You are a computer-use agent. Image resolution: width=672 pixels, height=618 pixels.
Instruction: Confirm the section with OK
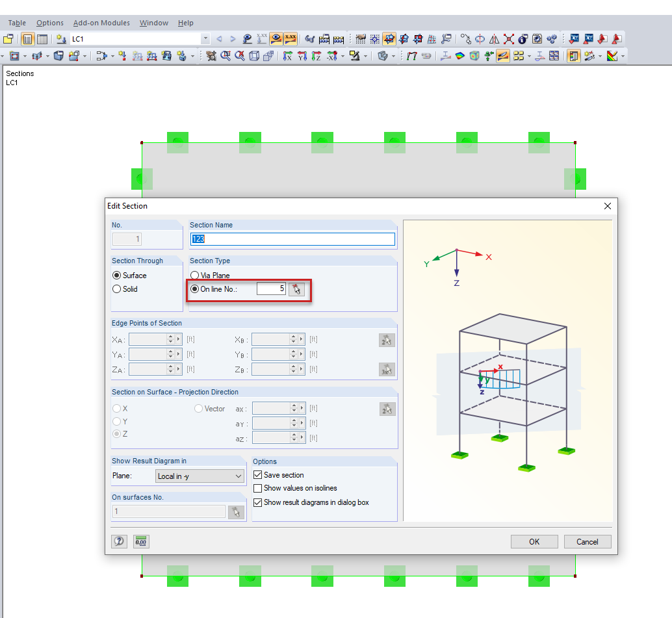534,541
